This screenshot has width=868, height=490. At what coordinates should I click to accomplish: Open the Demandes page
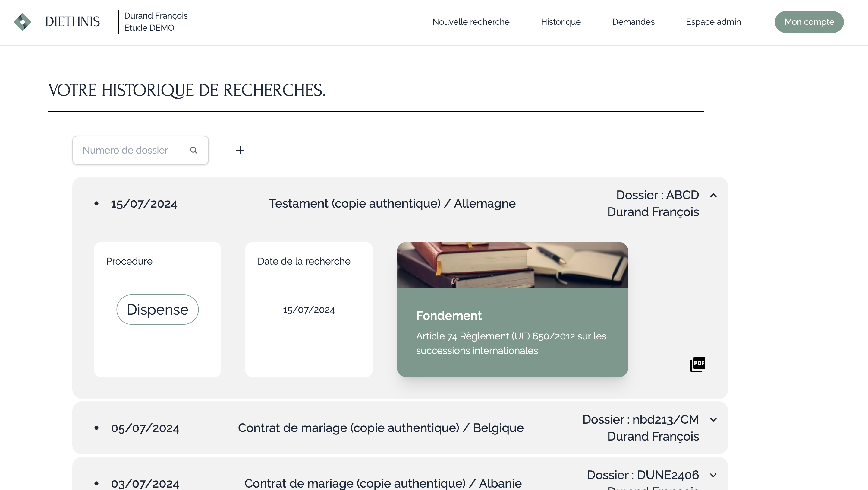click(633, 22)
